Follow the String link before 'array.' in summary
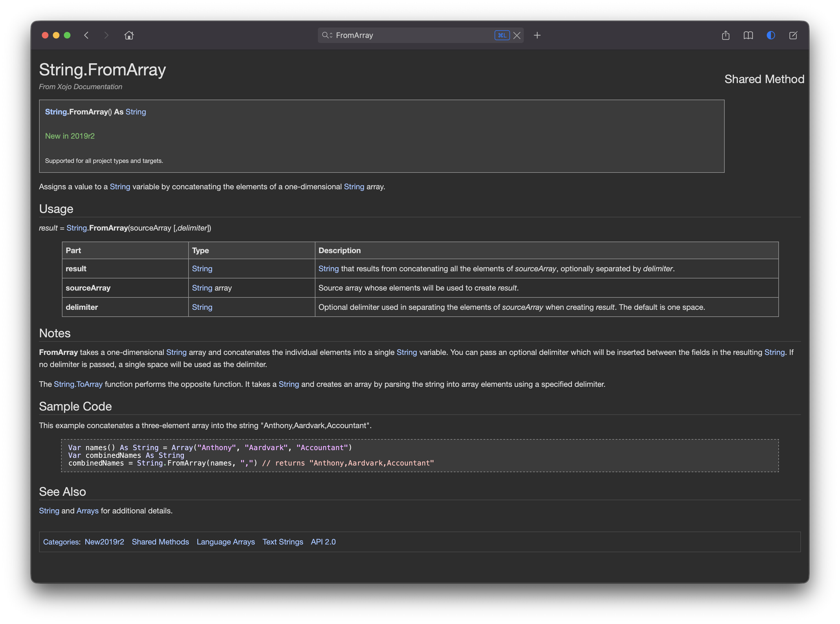840x624 pixels. point(354,187)
